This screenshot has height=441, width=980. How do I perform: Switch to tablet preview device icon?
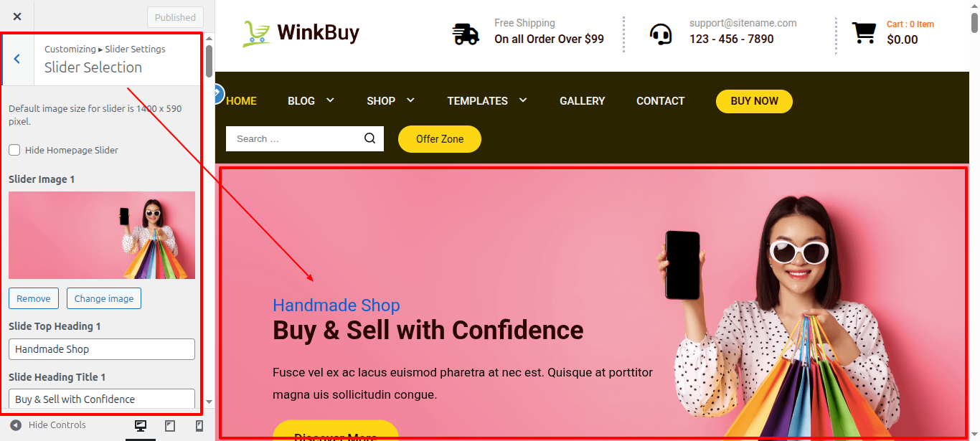coord(170,426)
